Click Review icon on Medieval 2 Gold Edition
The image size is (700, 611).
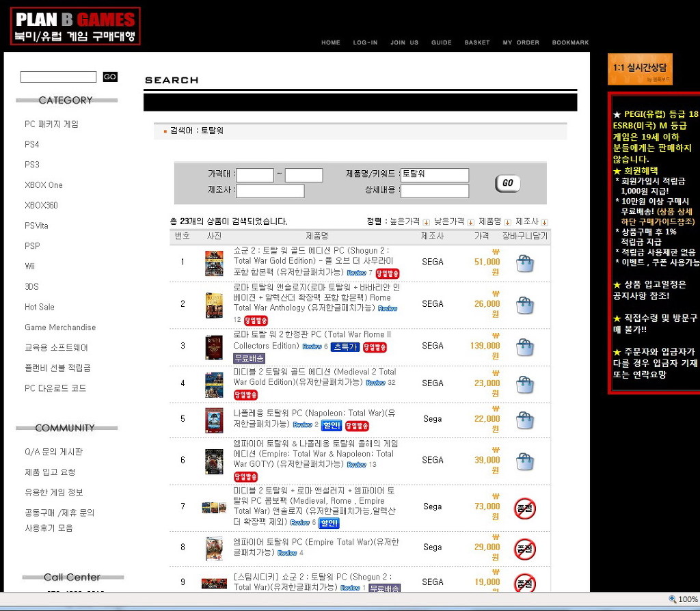(375, 383)
